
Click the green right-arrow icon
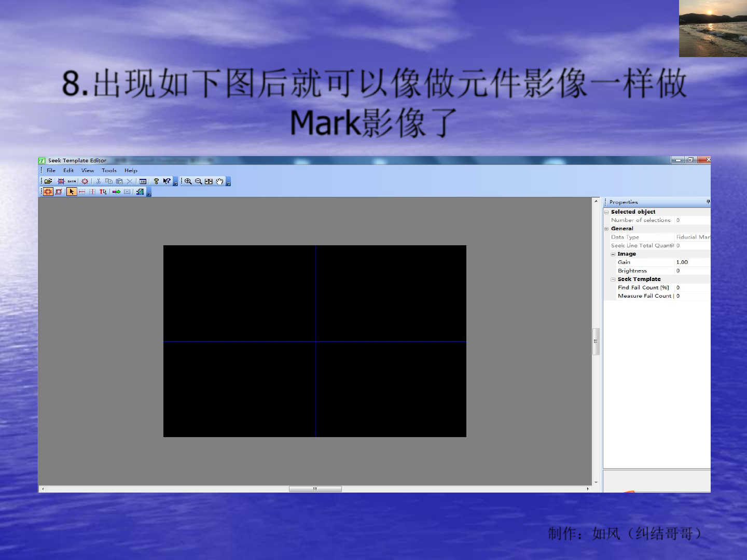(116, 192)
